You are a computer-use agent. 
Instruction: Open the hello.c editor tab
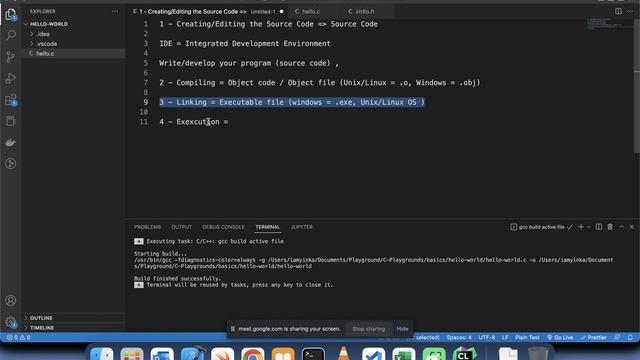coord(312,11)
